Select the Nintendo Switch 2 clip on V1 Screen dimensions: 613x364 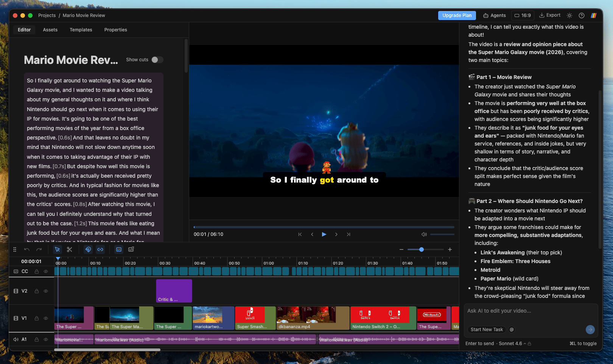tap(383, 318)
